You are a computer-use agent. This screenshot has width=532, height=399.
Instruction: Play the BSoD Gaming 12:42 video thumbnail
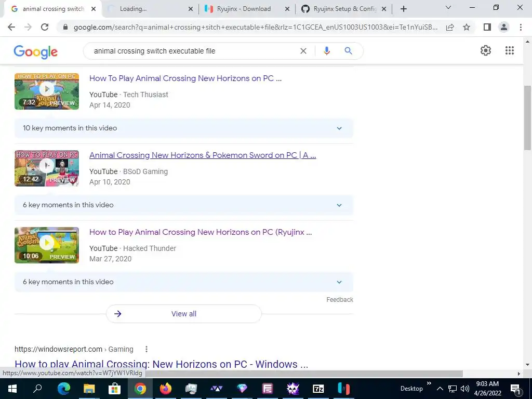pos(47,168)
